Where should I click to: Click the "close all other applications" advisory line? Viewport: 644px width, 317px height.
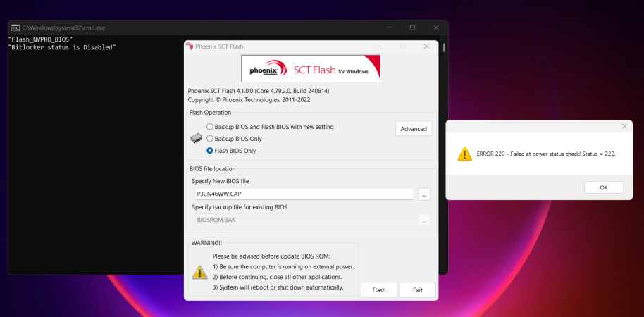click(x=277, y=277)
